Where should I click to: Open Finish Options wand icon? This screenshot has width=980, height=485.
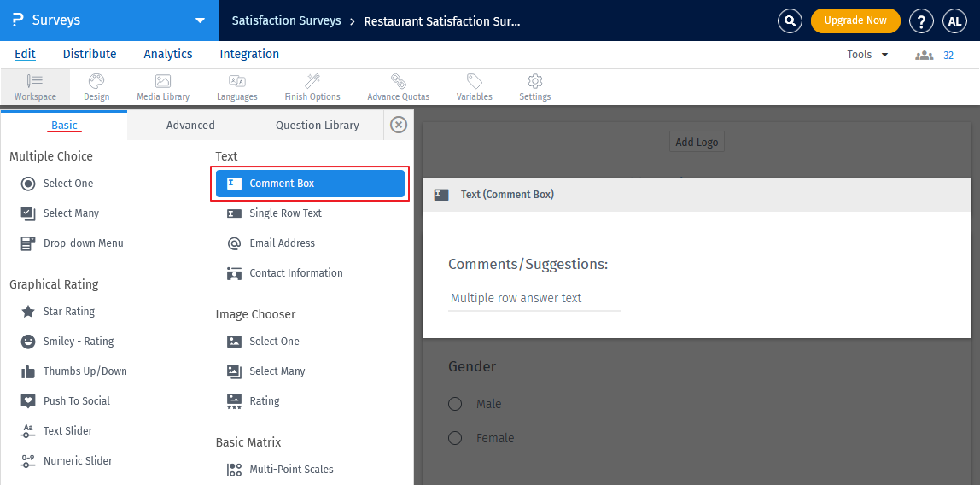[x=312, y=82]
